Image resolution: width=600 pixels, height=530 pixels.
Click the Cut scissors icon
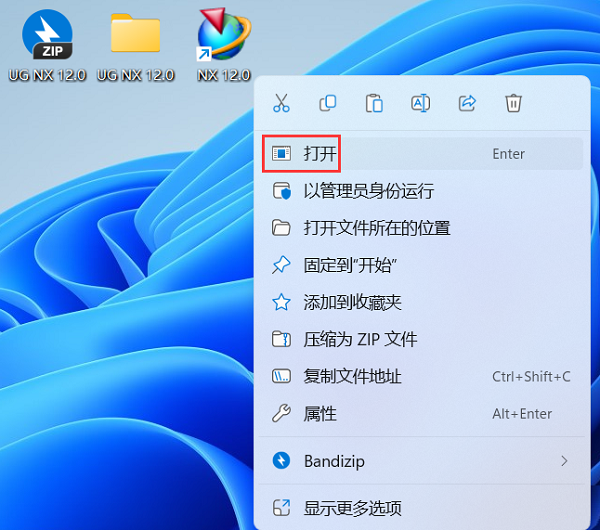click(281, 103)
